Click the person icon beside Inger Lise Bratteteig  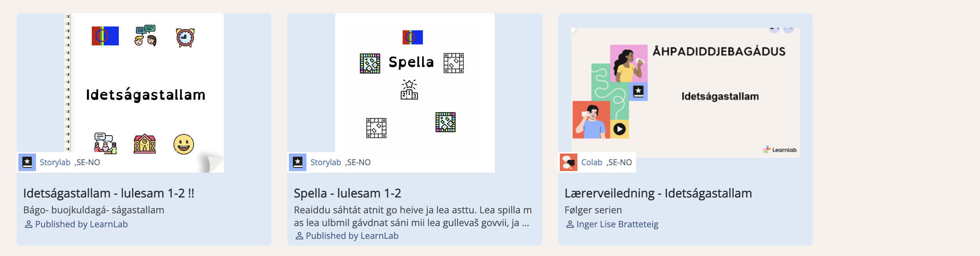(570, 224)
